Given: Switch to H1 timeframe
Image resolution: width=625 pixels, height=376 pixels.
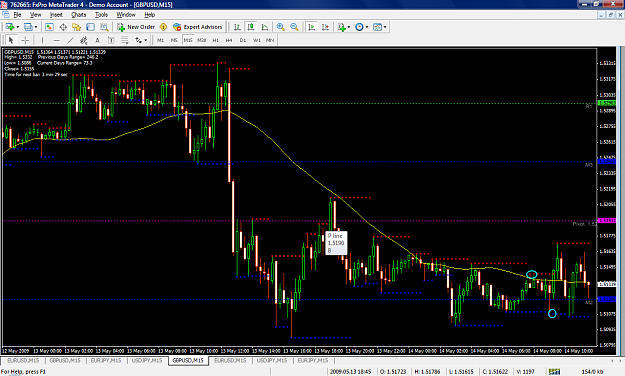Looking at the screenshot, I should 215,40.
